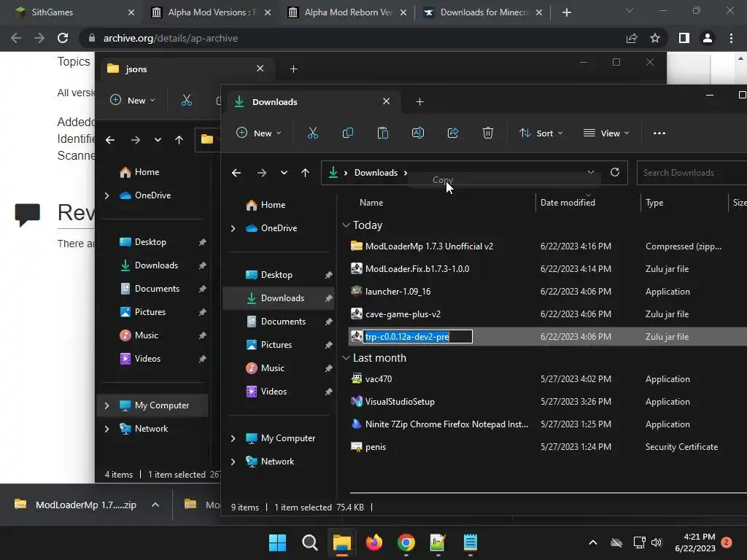747x560 pixels.
Task: Click the Cut icon in the jsons window
Action: (187, 101)
